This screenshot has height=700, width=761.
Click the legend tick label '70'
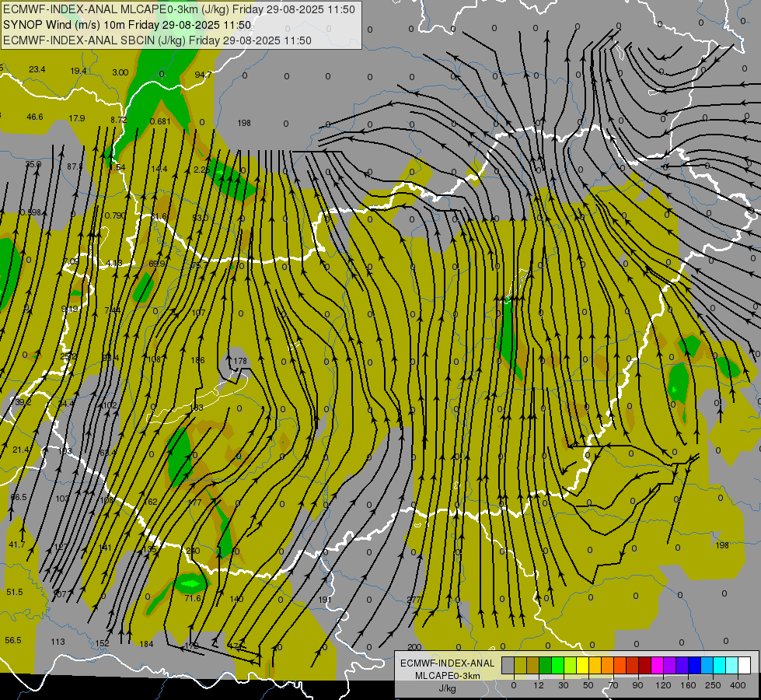613,685
